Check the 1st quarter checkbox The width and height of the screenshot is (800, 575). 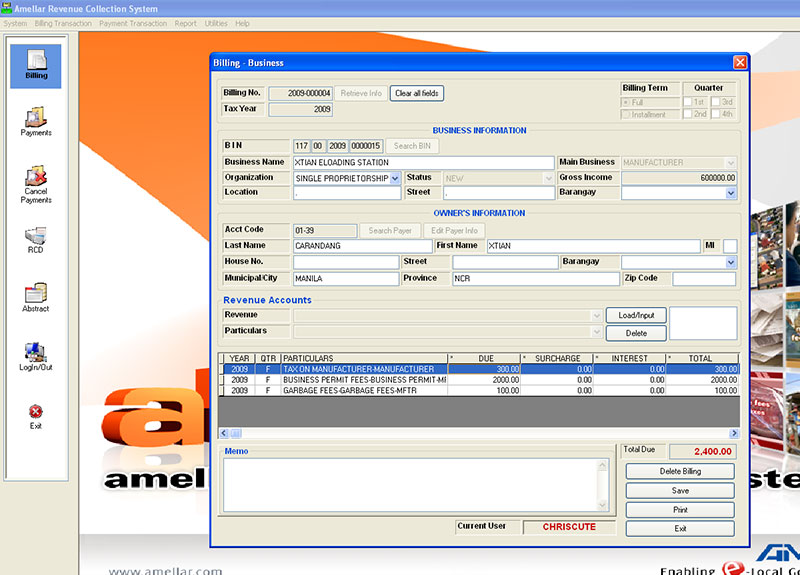tap(688, 102)
